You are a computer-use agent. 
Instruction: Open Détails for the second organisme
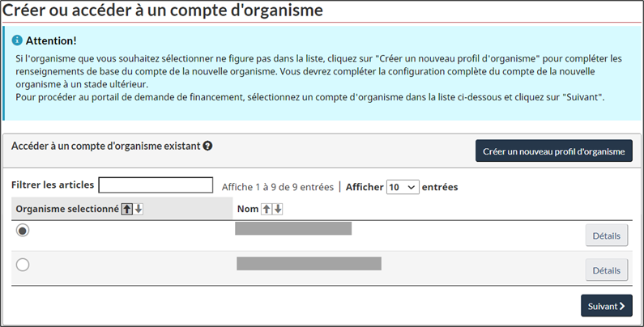click(607, 270)
